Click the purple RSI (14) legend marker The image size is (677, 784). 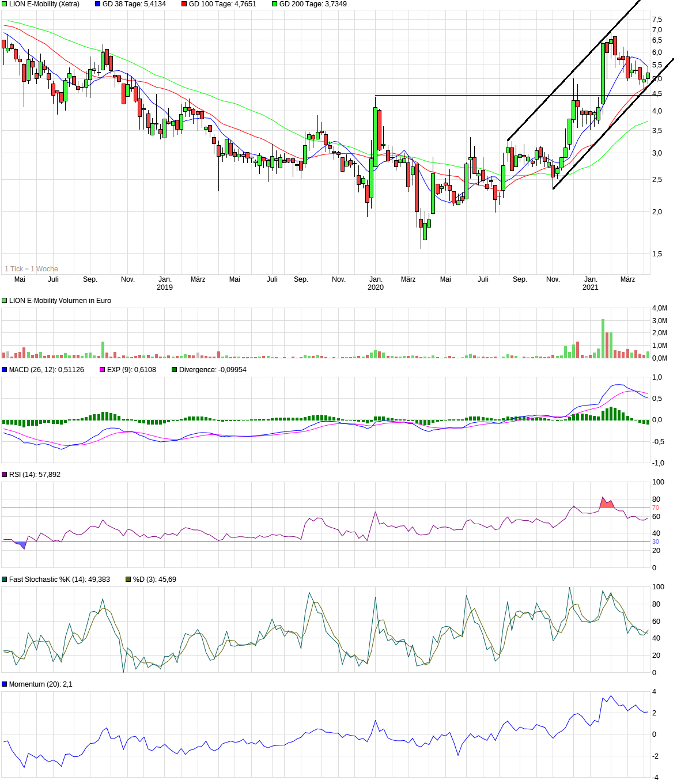pyautogui.click(x=5, y=475)
